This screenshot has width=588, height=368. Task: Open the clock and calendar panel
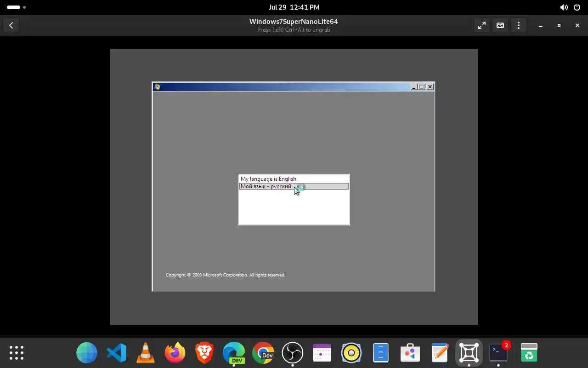tap(294, 7)
